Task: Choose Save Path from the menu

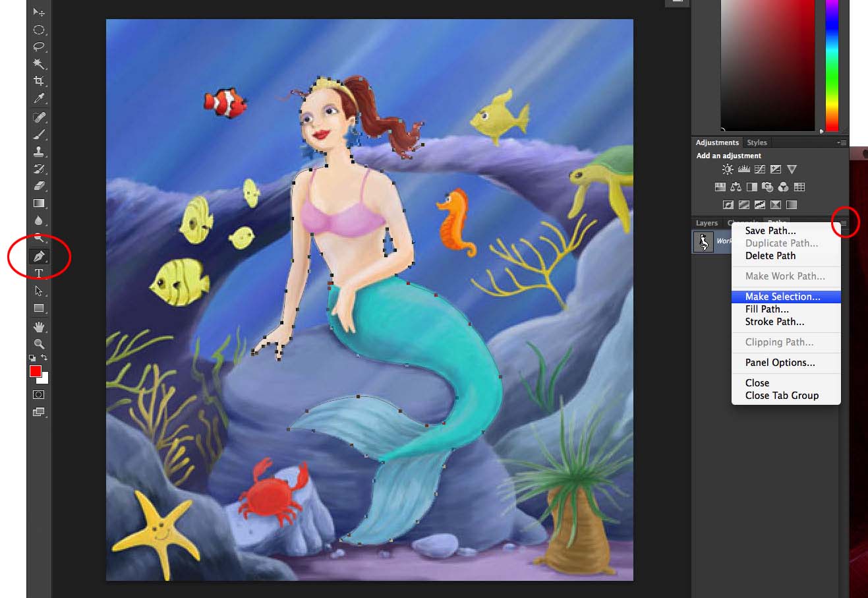Action: (786, 231)
